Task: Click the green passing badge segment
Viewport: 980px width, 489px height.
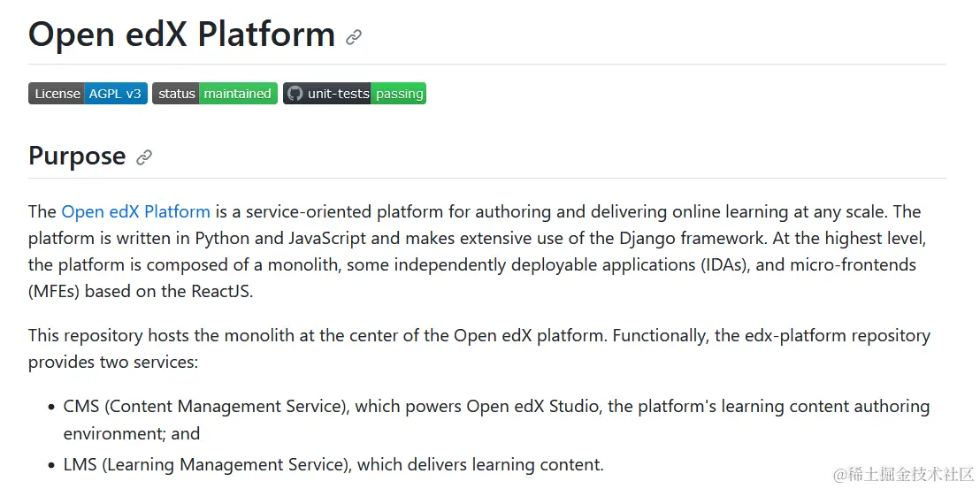Action: [399, 94]
